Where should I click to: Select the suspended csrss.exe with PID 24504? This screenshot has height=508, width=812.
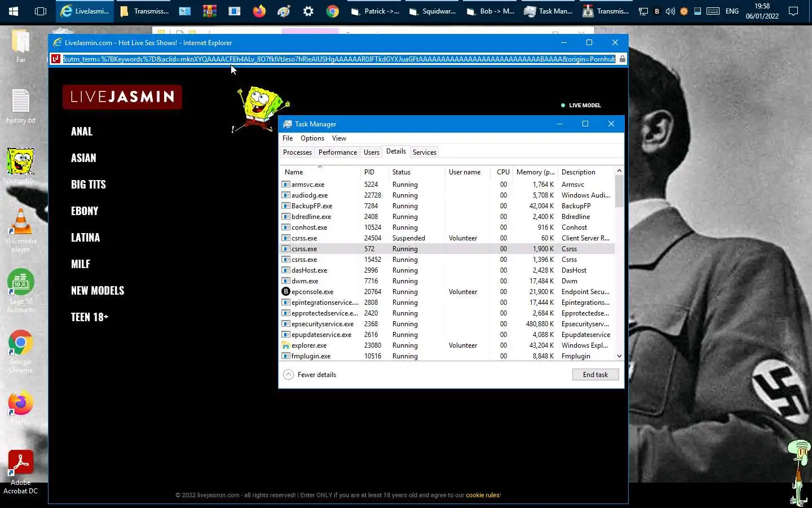[x=447, y=238]
